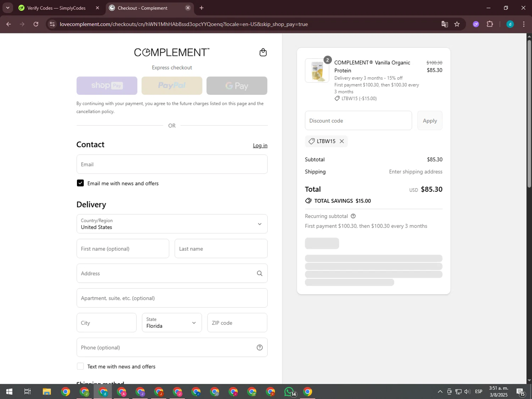Focus the Address input field

pos(172,273)
